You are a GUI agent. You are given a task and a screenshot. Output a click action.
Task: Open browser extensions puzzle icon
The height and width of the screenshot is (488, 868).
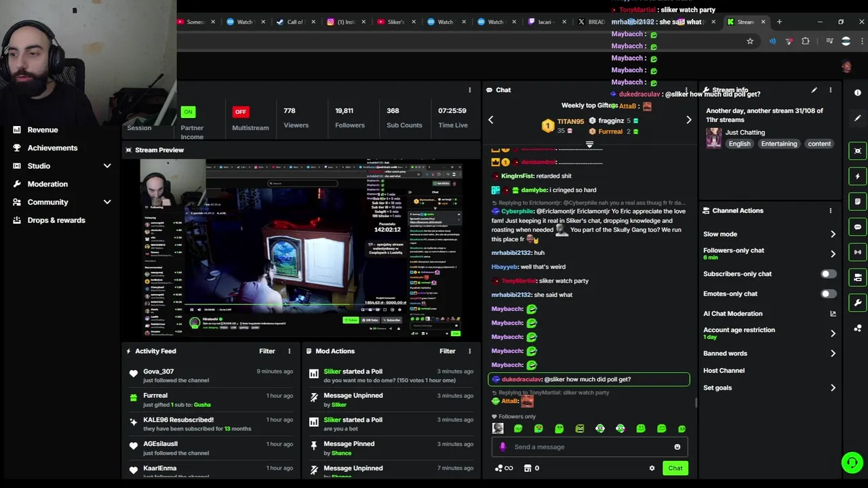click(x=806, y=41)
